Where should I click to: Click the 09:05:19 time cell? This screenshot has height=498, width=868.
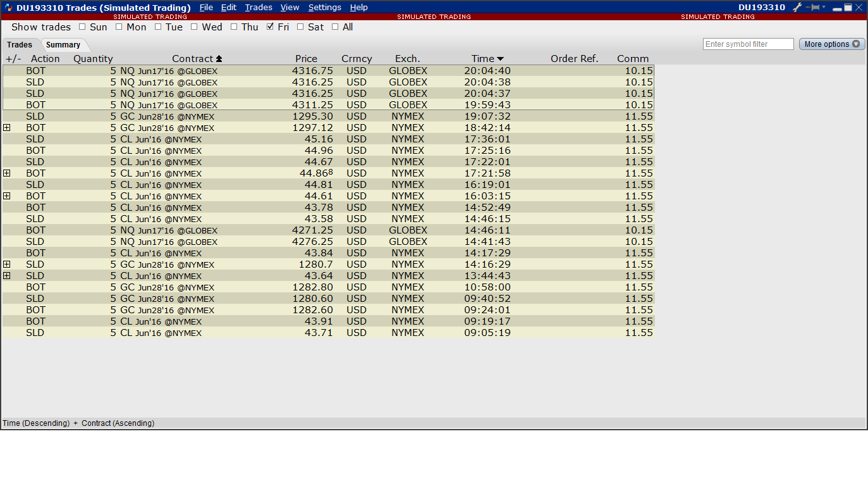point(487,333)
